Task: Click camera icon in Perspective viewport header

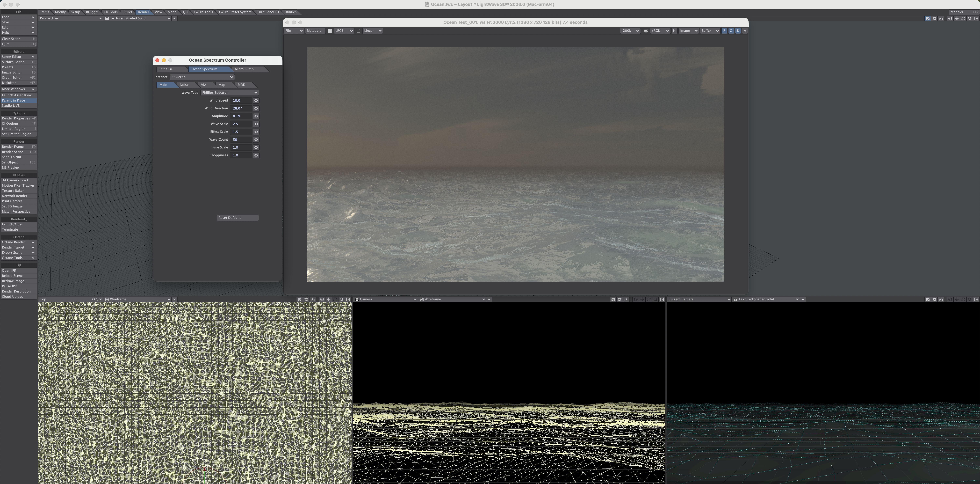Action: pyautogui.click(x=928, y=18)
